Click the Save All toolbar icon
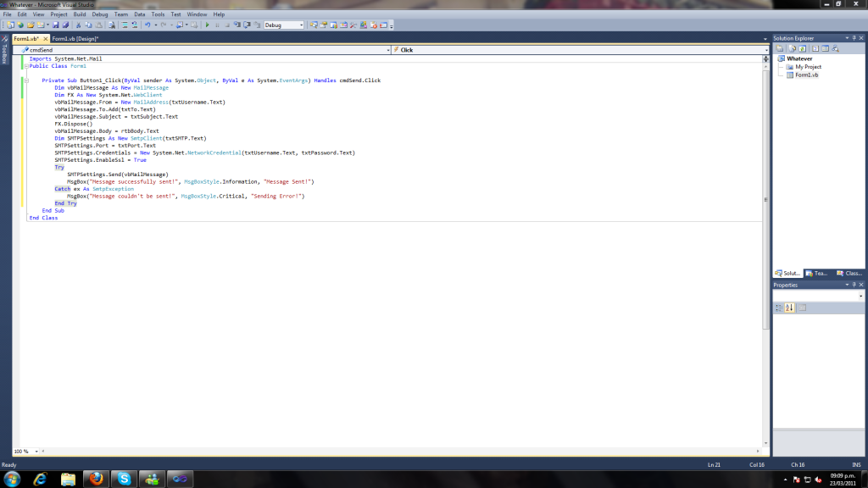The height and width of the screenshot is (488, 868). click(x=64, y=25)
